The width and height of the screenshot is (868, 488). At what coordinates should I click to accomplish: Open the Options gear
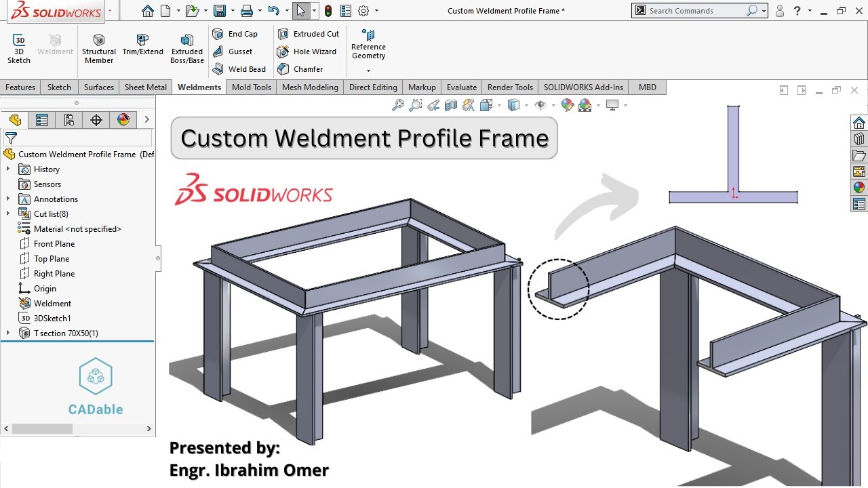363,11
